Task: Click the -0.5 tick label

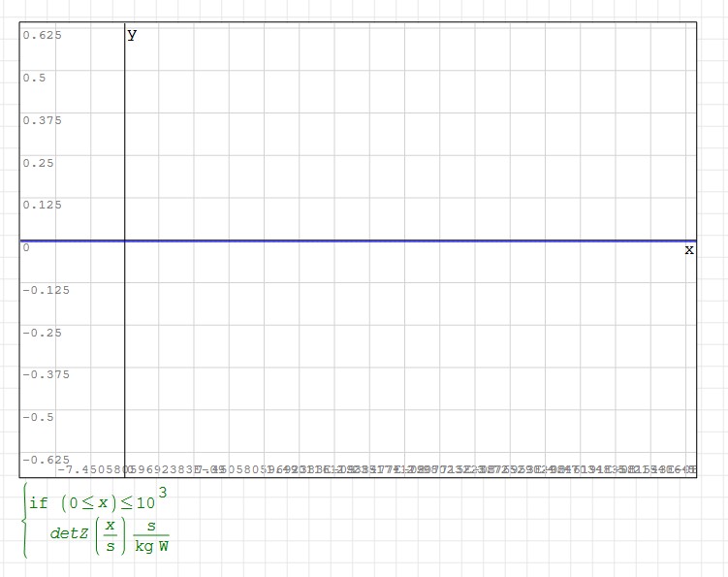Action: point(38,417)
